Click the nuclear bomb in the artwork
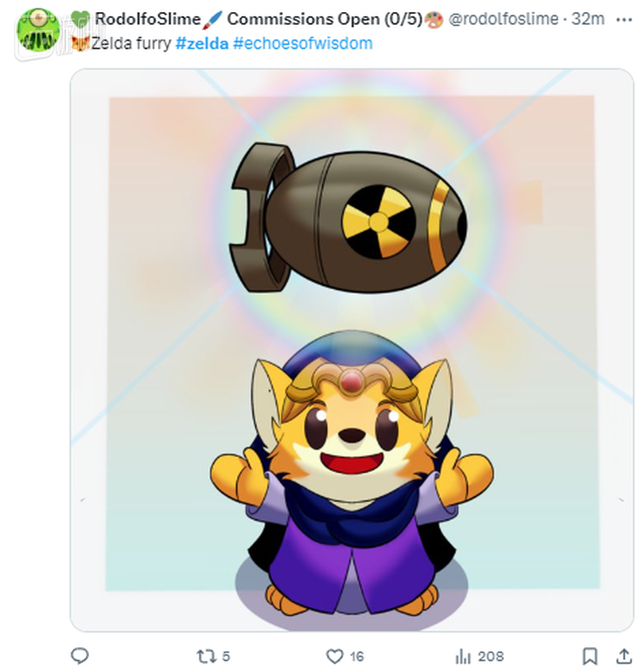Image resolution: width=644 pixels, height=672 pixels. [x=349, y=218]
